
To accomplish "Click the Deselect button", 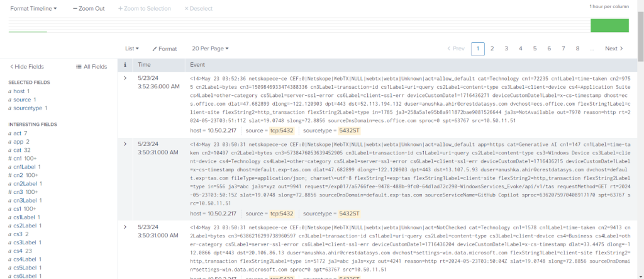I will coord(198,8).
